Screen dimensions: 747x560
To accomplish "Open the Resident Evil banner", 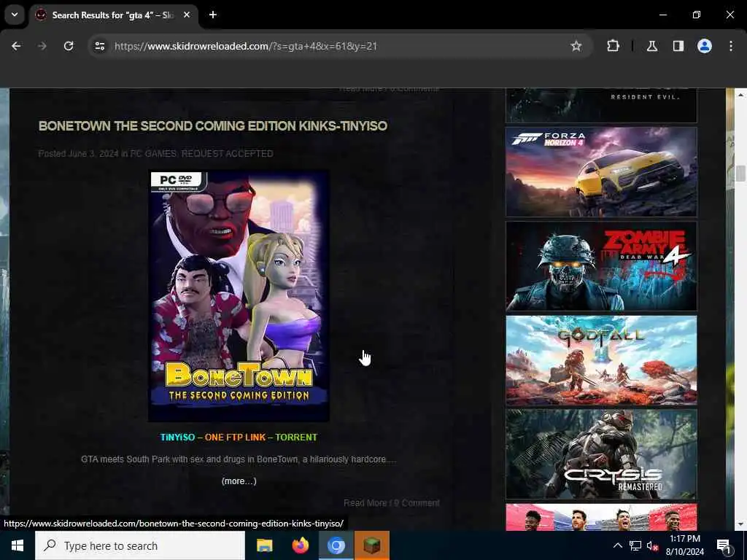I will pos(601,105).
